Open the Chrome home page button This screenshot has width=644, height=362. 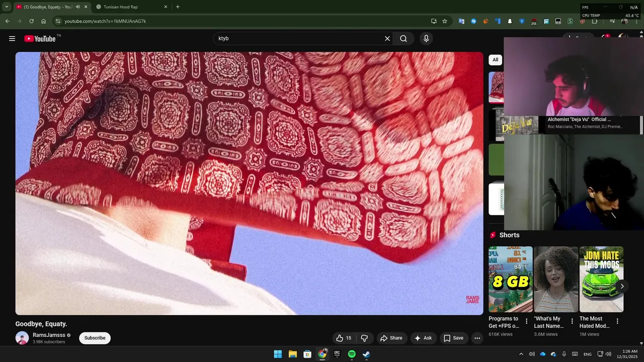click(44, 21)
